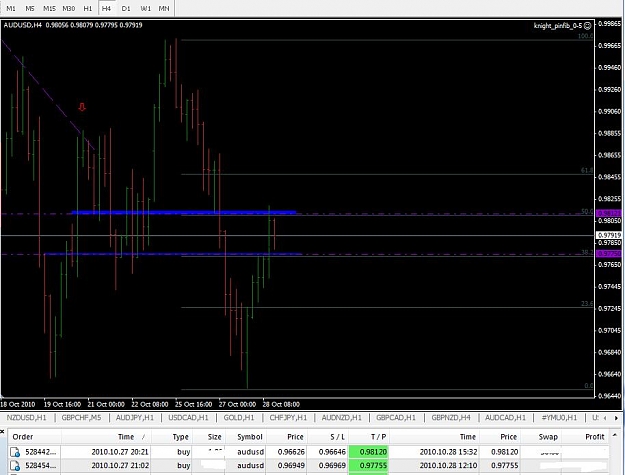625x475 pixels.
Task: Switch chart to M1 timeframe
Action: click(11, 8)
